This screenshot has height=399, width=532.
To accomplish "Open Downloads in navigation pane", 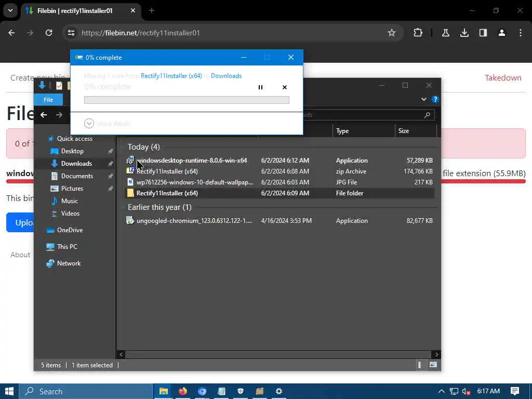I will 76,164.
